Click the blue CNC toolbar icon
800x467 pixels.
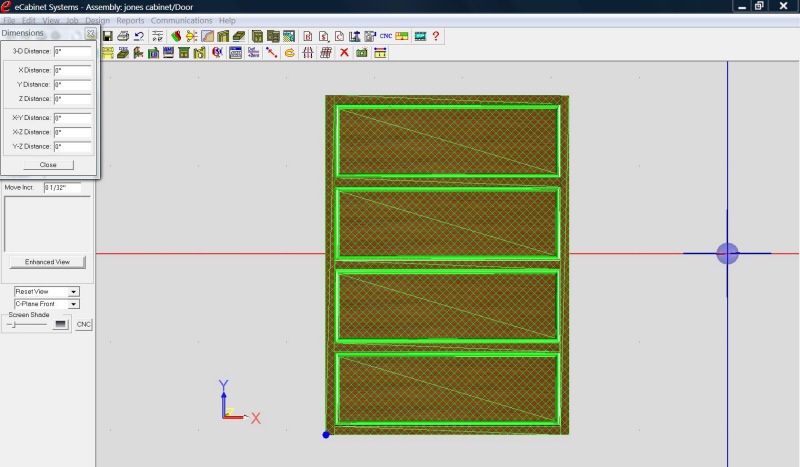(386, 36)
